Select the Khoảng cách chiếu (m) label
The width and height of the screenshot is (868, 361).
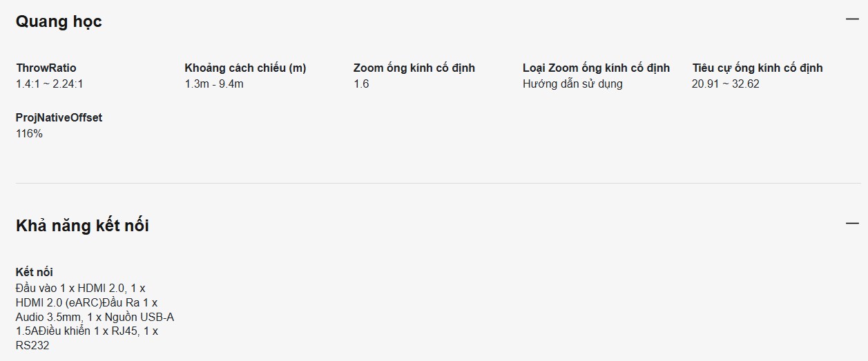(245, 68)
